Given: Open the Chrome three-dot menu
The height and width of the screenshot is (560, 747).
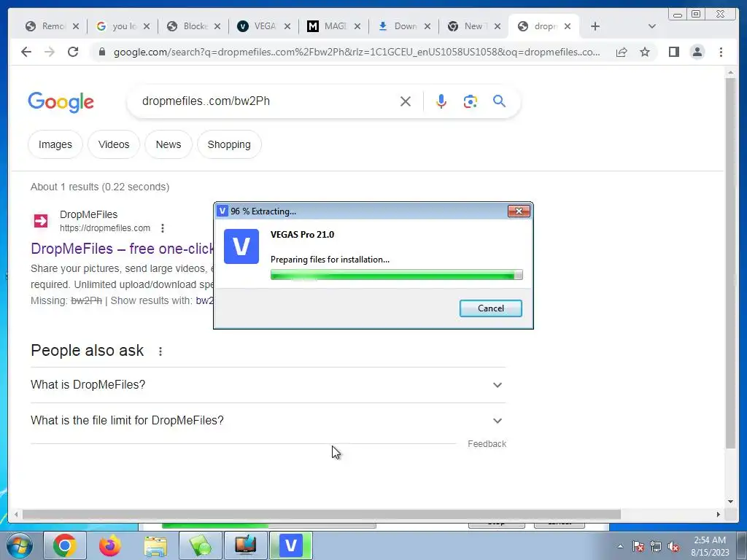Looking at the screenshot, I should 721,52.
